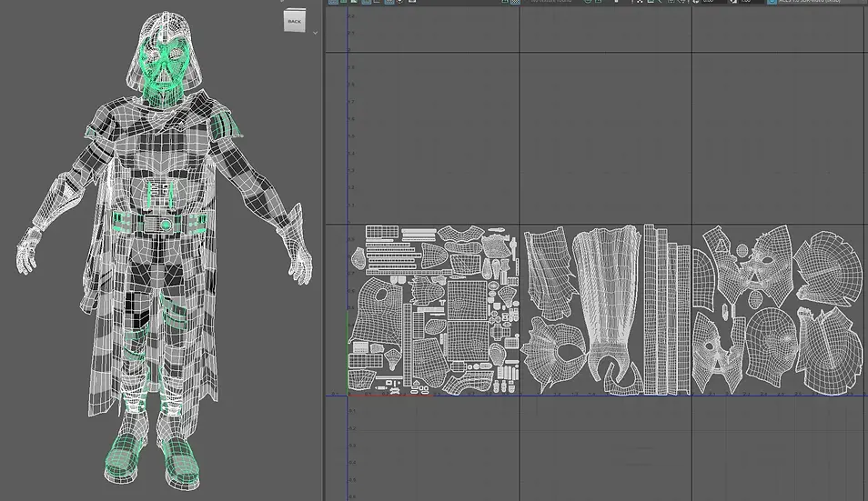Click the gamma value field in UV toolbar
The width and height of the screenshot is (868, 501).
pos(752,2)
